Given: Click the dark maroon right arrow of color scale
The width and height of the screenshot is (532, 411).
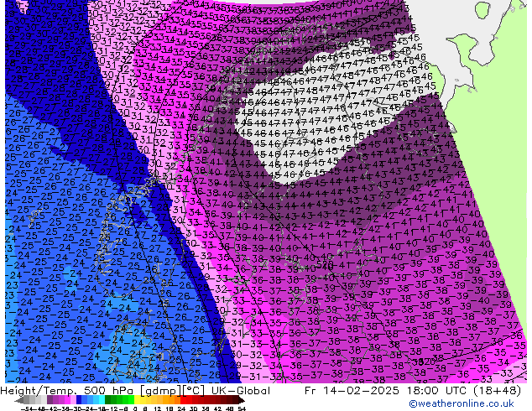Looking at the screenshot, I should 242,400.
